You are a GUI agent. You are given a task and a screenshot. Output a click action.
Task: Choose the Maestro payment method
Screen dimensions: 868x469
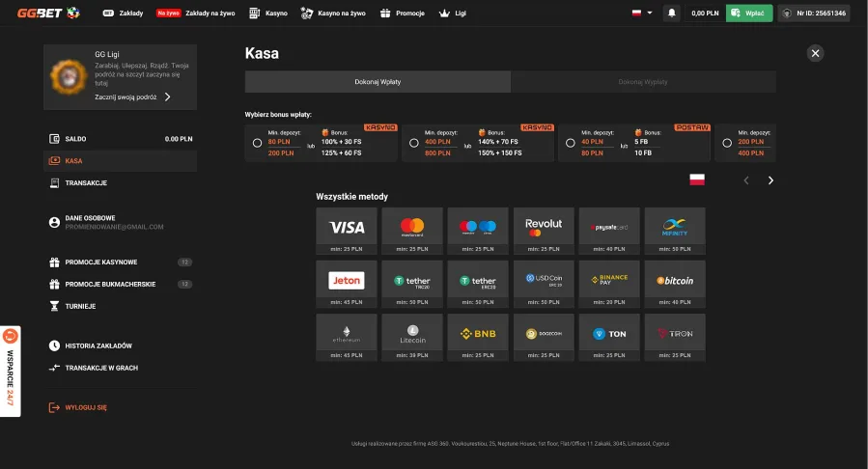click(x=478, y=231)
